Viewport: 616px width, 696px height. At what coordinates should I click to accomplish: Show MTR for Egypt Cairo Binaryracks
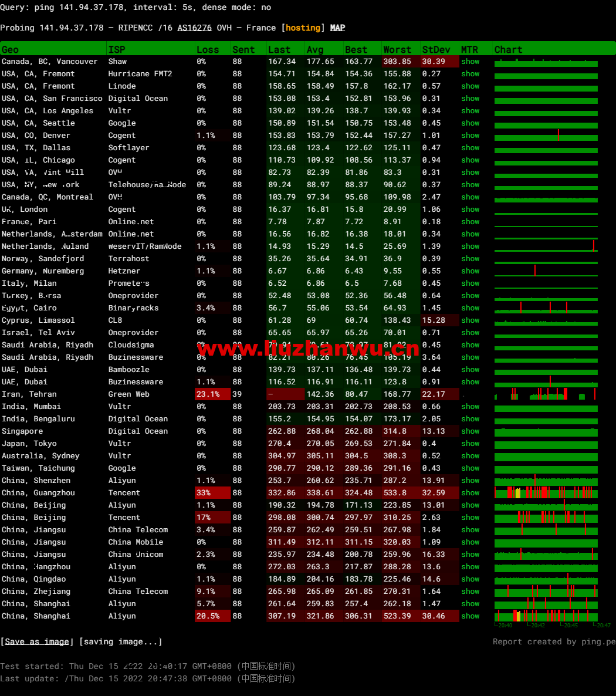pos(470,308)
